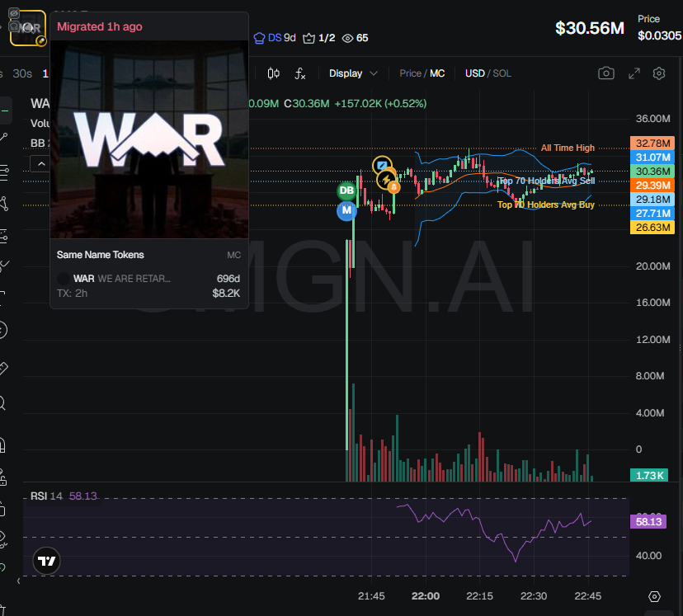Screen dimensions: 683x616
Task: Click the crown 1/2 indicator
Action: pyautogui.click(x=319, y=38)
